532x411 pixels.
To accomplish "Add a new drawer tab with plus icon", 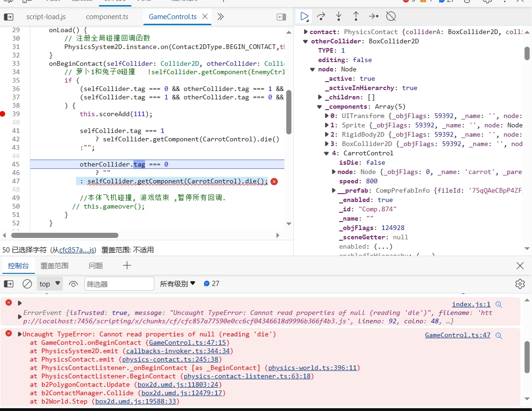I will point(127,265).
